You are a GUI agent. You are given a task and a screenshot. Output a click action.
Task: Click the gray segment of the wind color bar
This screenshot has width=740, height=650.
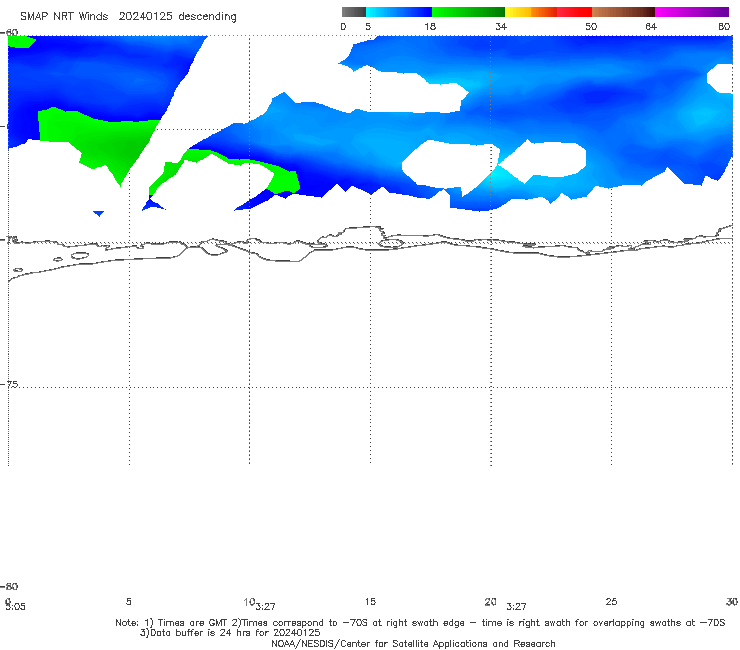coord(354,12)
